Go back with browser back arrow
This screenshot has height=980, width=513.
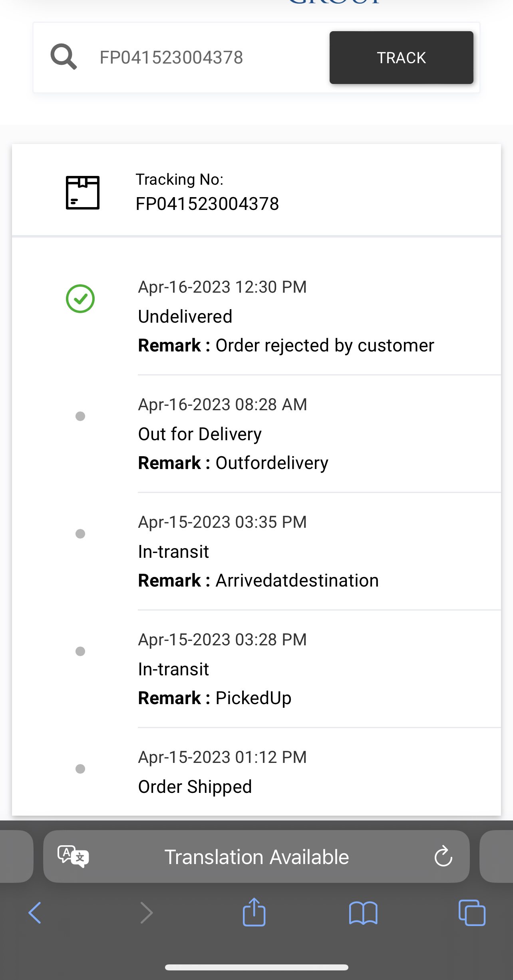click(x=35, y=913)
